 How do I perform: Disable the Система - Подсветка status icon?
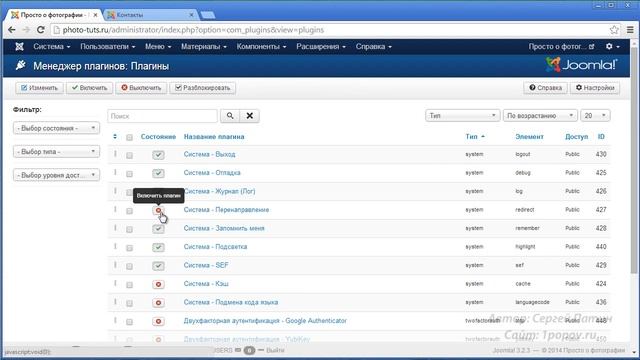pyautogui.click(x=158, y=247)
